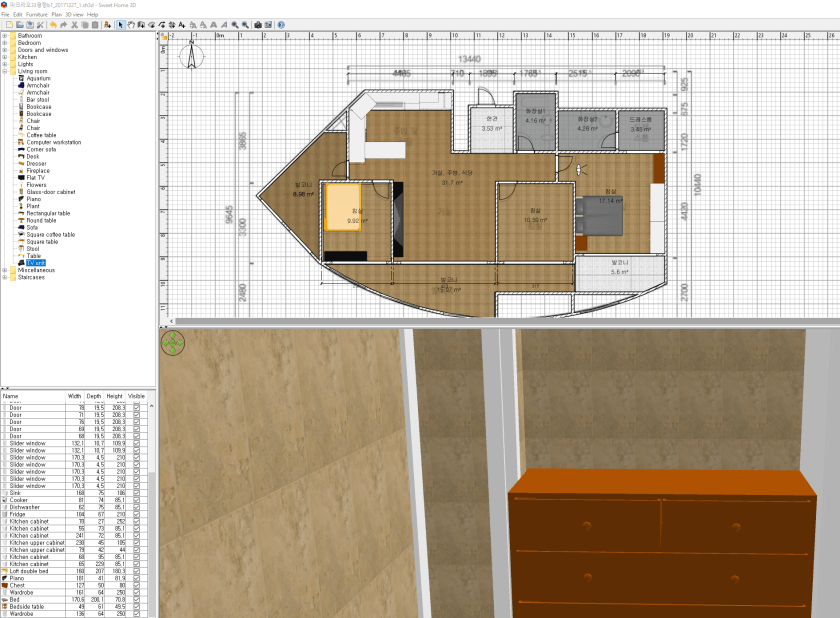This screenshot has width=840, height=618.
Task: Click the New home toolbar icon
Action: coord(9,25)
